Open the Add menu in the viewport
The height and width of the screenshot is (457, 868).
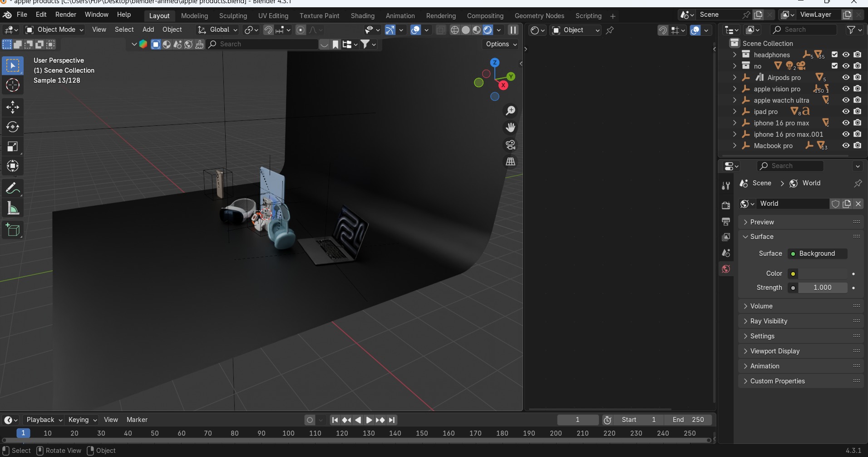click(148, 30)
